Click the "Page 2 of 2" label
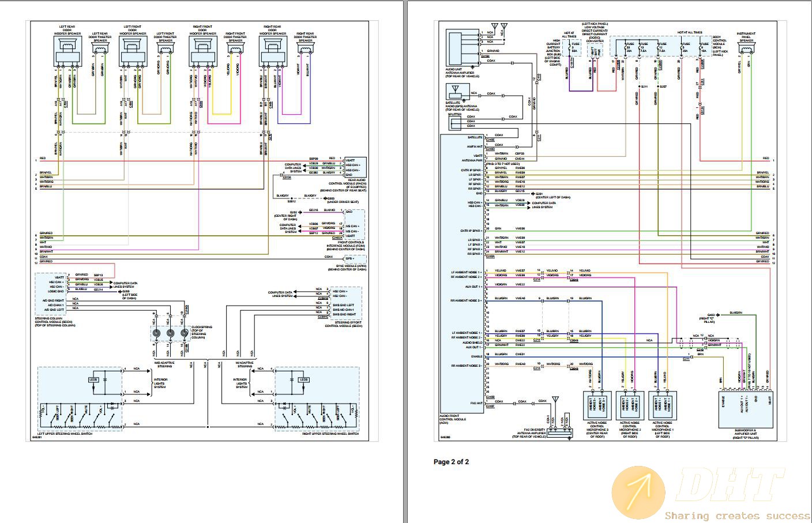Viewport: 812px width, 523px height. pos(451,462)
